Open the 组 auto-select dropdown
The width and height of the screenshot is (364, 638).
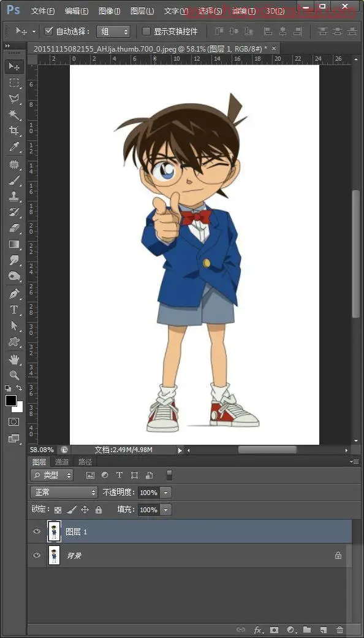pos(113,31)
